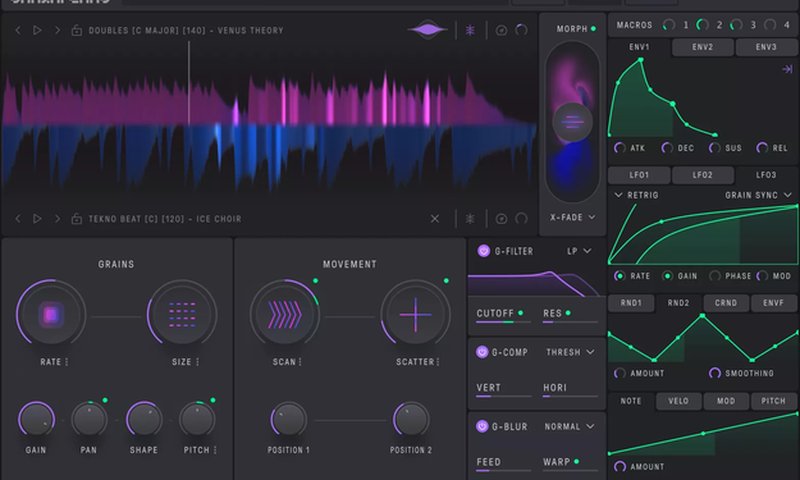Image resolution: width=800 pixels, height=480 pixels.
Task: Switch to the ENV2 tab
Action: tap(703, 47)
